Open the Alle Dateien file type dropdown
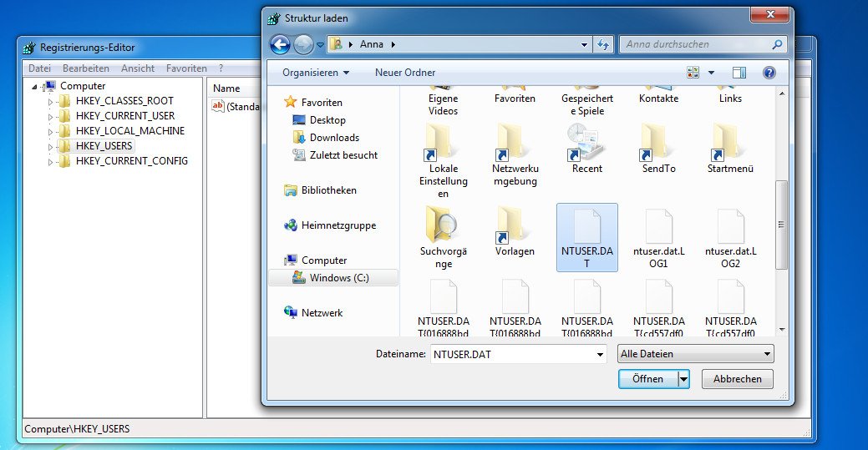 (x=695, y=354)
